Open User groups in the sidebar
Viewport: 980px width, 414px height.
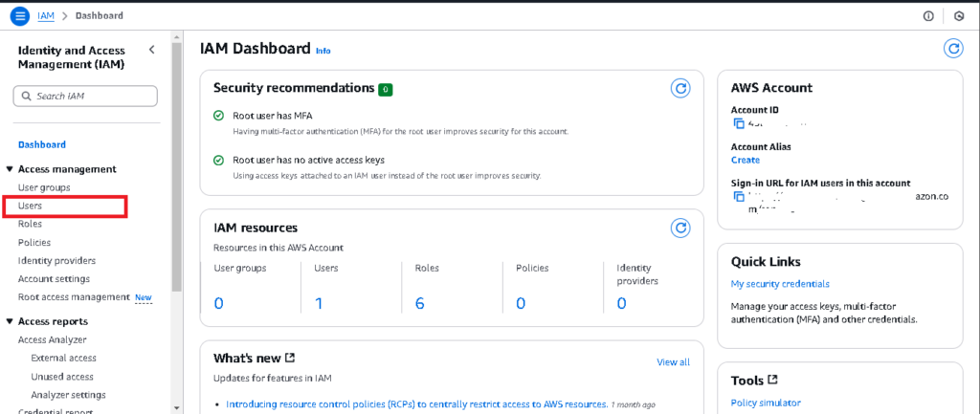pos(44,187)
